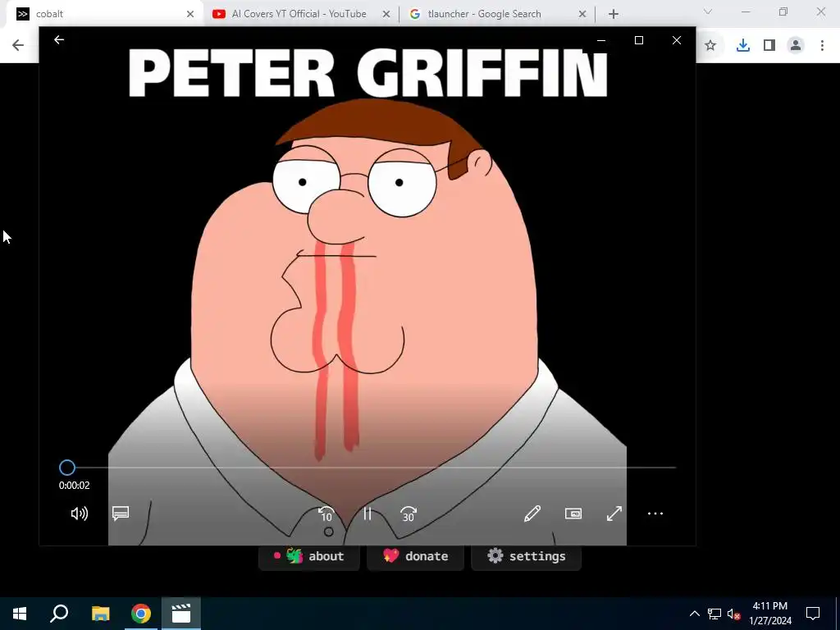This screenshot has height=630, width=840.
Task: Switch to Chrome in the taskbar
Action: 141,614
